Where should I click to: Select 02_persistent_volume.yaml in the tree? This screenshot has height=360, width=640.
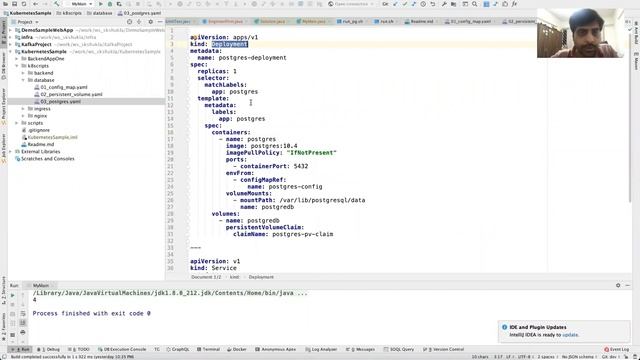tap(71, 94)
